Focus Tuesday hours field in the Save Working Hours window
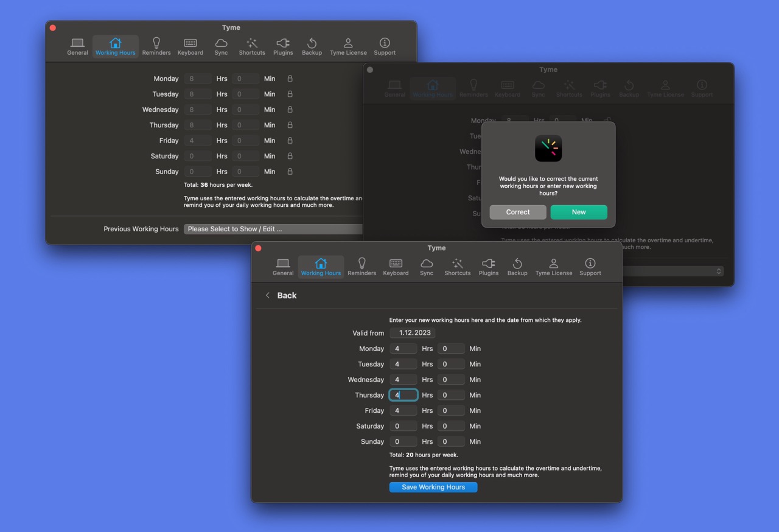This screenshot has height=532, width=779. pos(403,364)
